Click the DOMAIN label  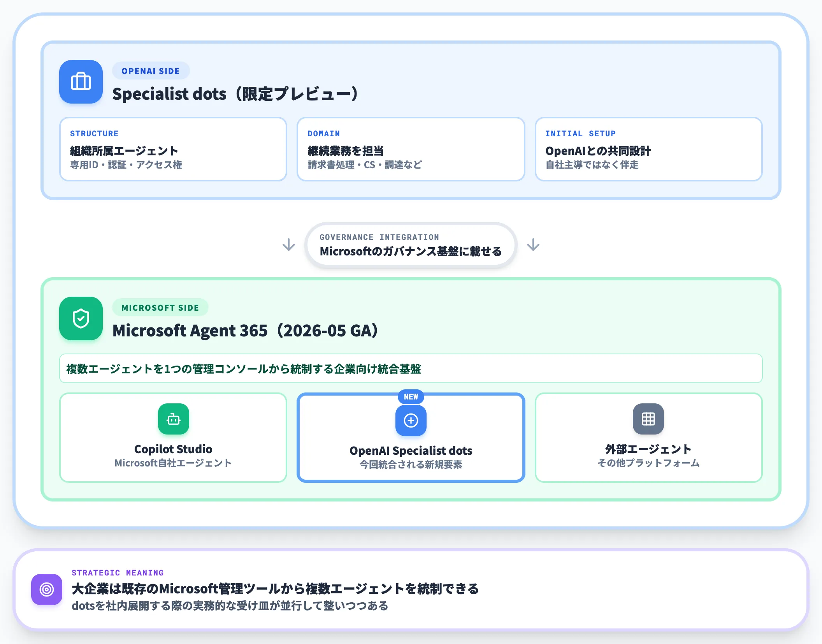point(324,134)
